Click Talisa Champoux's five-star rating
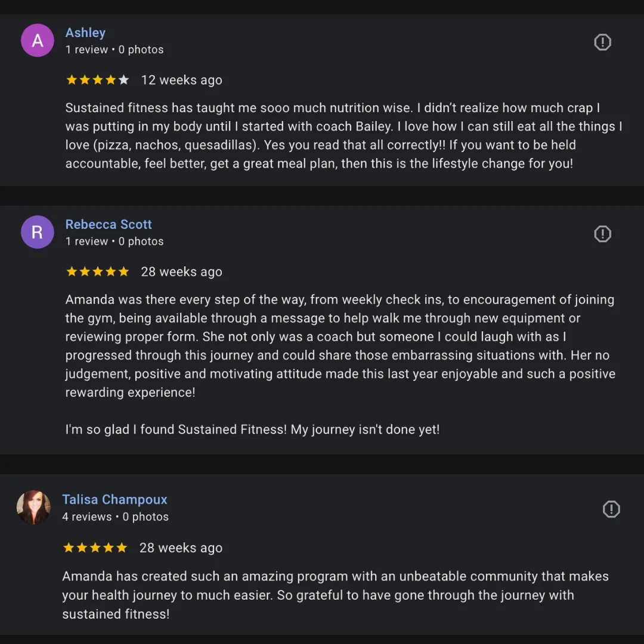 [95, 548]
